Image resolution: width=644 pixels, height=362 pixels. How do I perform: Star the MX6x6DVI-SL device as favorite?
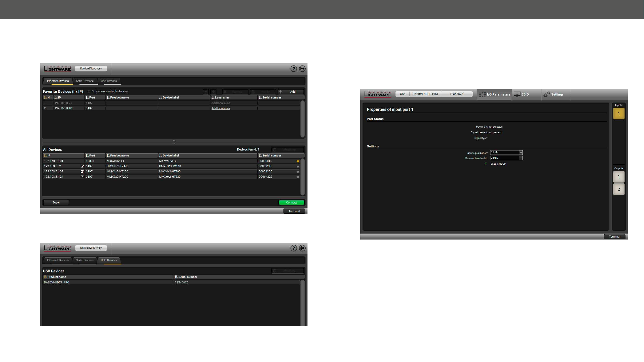click(298, 161)
